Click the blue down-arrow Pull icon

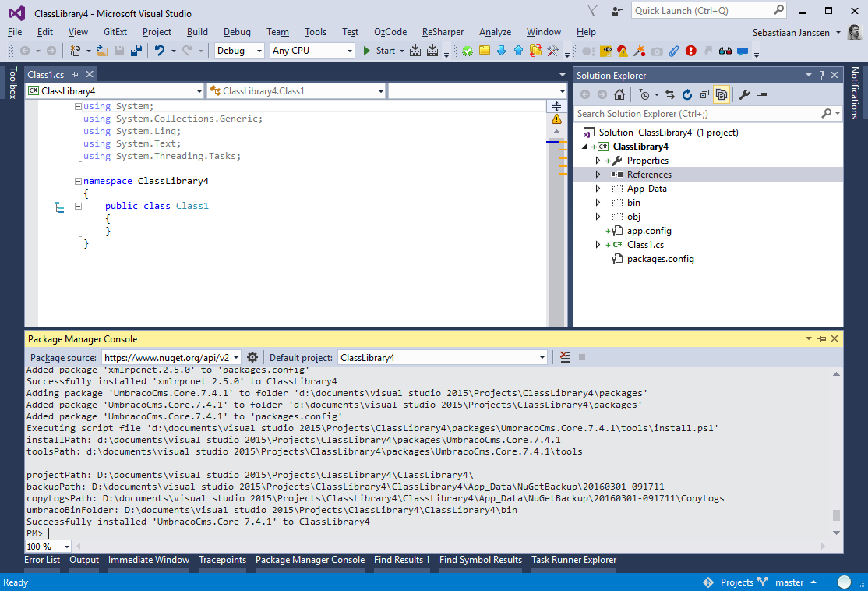pyautogui.click(x=502, y=51)
